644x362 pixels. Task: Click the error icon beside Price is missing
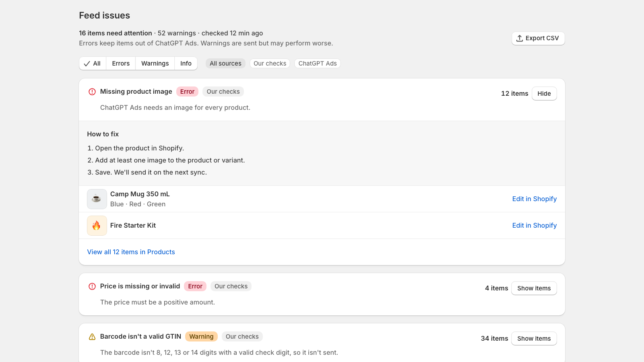tap(92, 286)
